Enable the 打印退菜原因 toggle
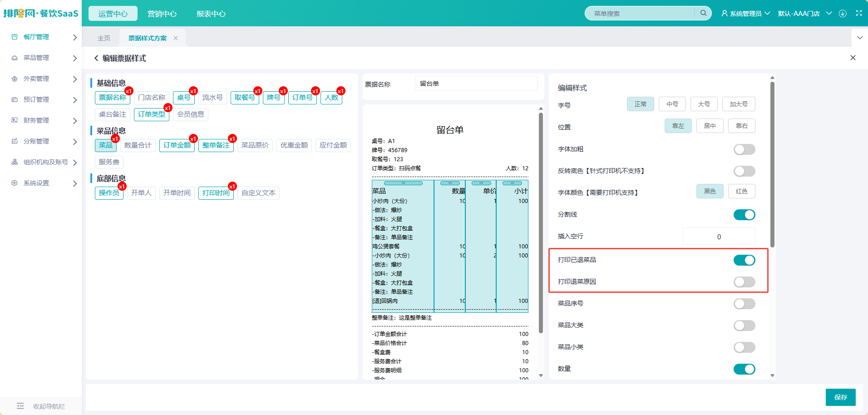The image size is (868, 415). (x=745, y=282)
